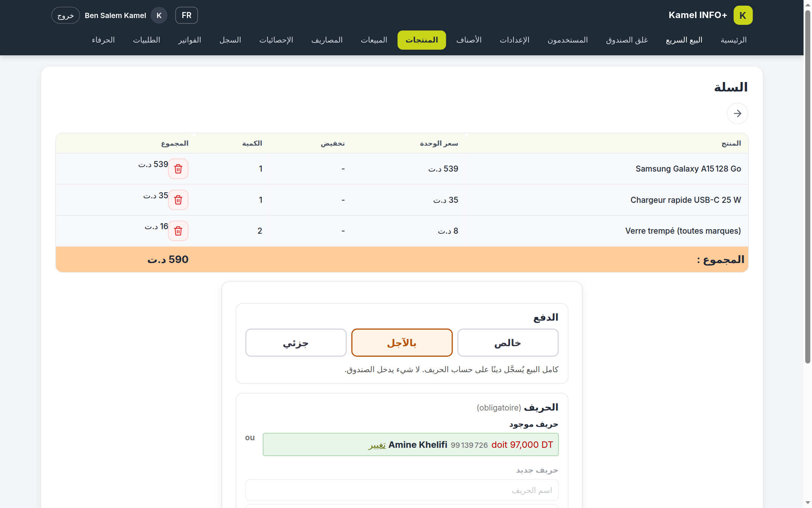
Task: Open الأصناف categories page
Action: [x=469, y=40]
